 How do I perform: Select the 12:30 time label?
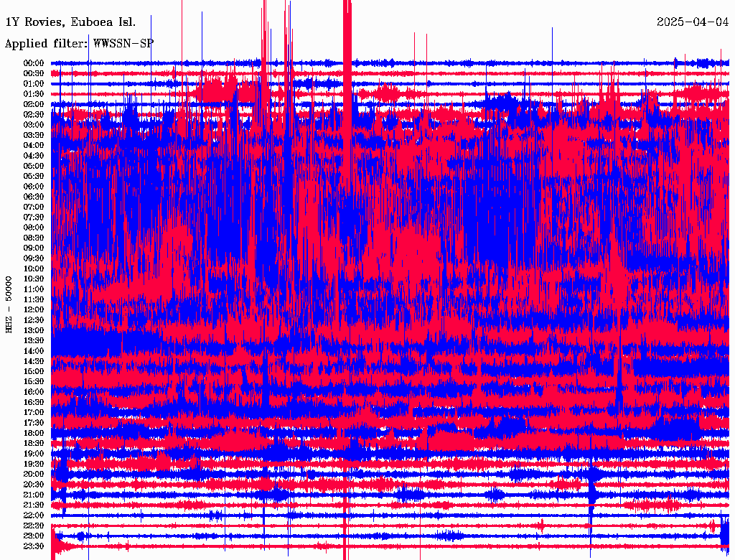pyautogui.click(x=34, y=320)
